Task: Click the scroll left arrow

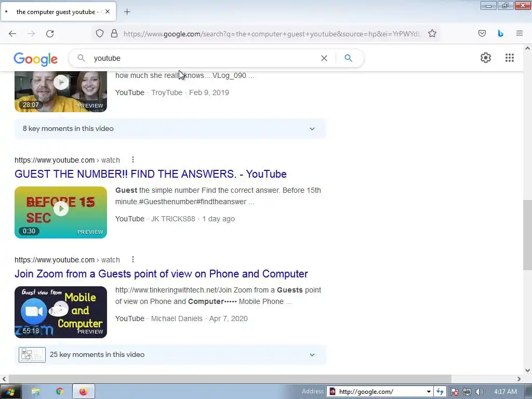Action: click(4, 379)
